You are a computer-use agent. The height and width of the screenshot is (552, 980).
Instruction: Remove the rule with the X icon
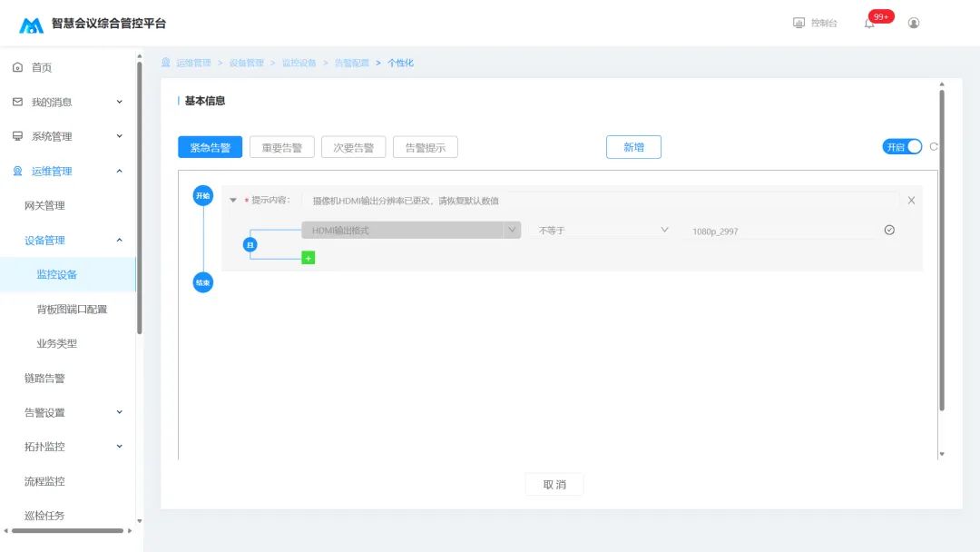click(x=911, y=200)
